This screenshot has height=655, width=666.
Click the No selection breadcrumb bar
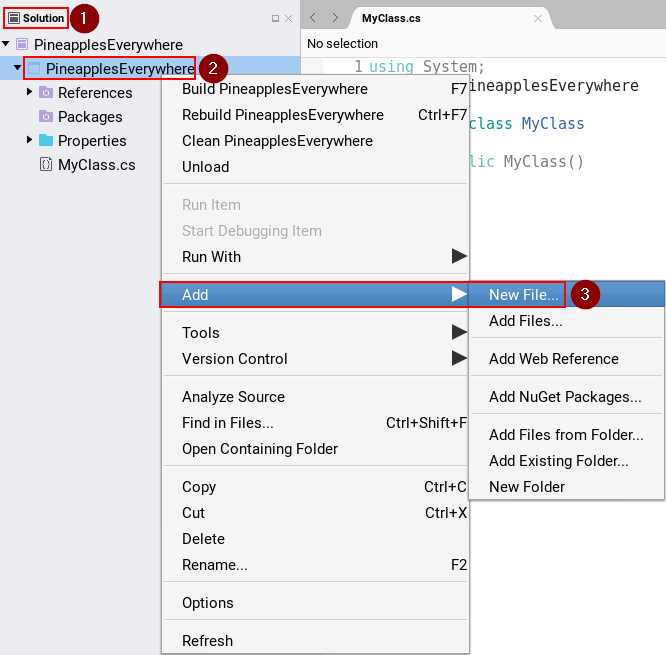pyautogui.click(x=343, y=44)
